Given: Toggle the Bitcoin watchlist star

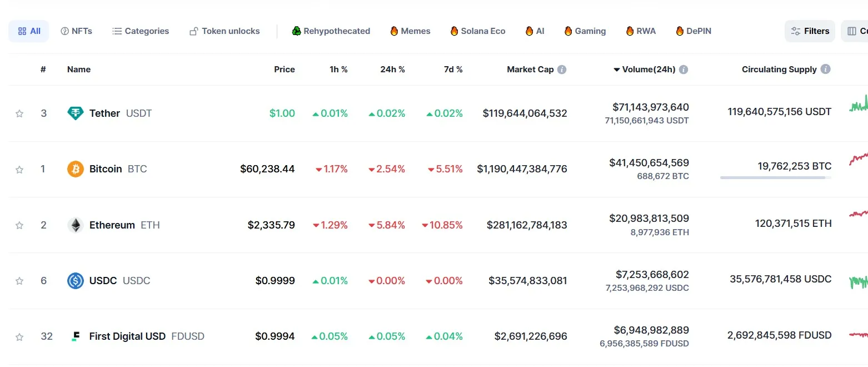Looking at the screenshot, I should tap(19, 169).
